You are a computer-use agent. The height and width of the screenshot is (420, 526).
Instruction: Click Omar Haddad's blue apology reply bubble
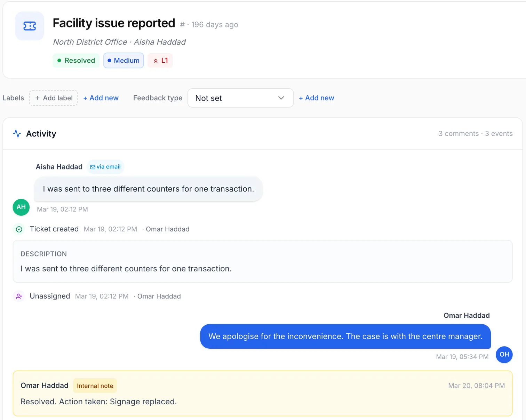pos(345,336)
